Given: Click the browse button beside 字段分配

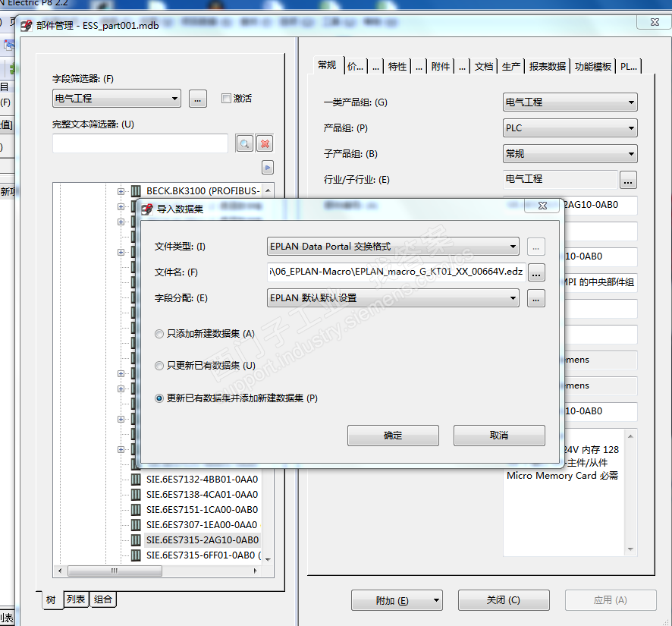Looking at the screenshot, I should click(536, 298).
